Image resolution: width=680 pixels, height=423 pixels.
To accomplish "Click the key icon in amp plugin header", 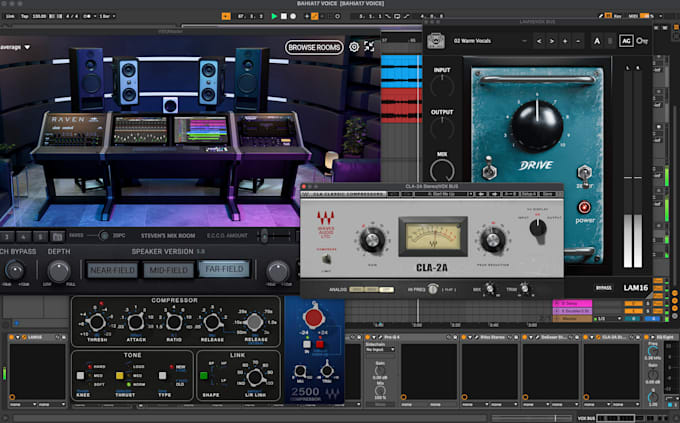I will 642,41.
